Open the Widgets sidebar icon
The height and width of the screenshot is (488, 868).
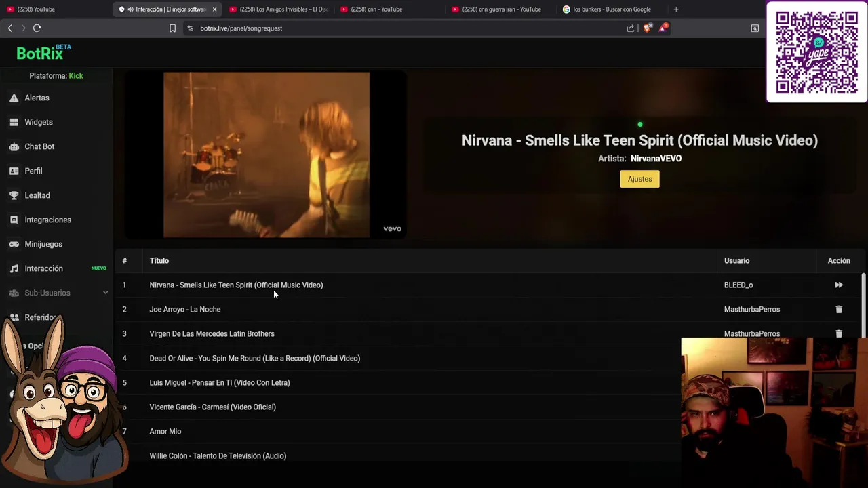point(14,122)
